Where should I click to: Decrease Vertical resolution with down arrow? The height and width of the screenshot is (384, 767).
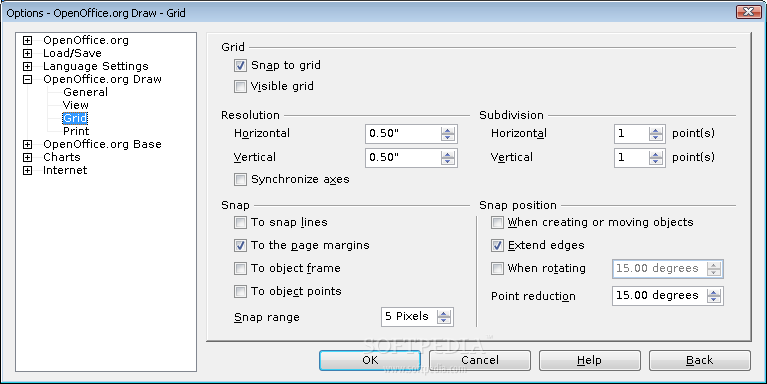coord(448,161)
